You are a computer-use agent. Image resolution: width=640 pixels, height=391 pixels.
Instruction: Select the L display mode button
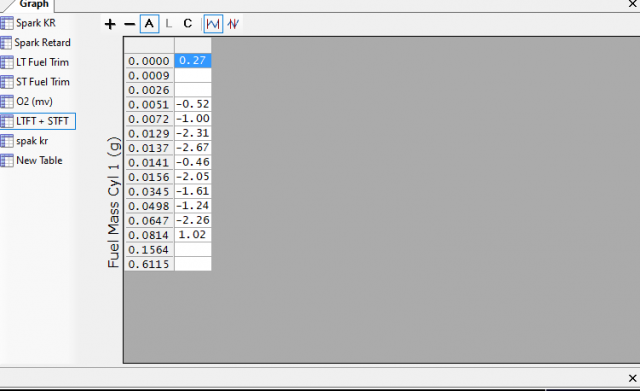click(x=168, y=24)
